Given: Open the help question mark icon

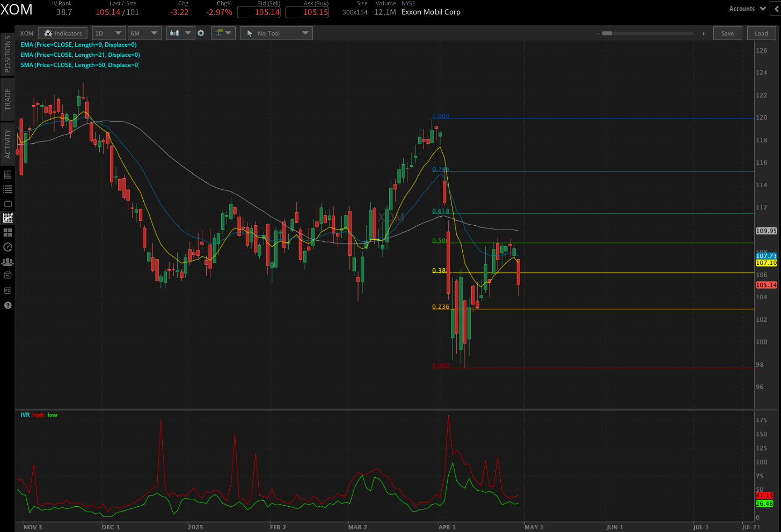Looking at the screenshot, I should [x=8, y=305].
